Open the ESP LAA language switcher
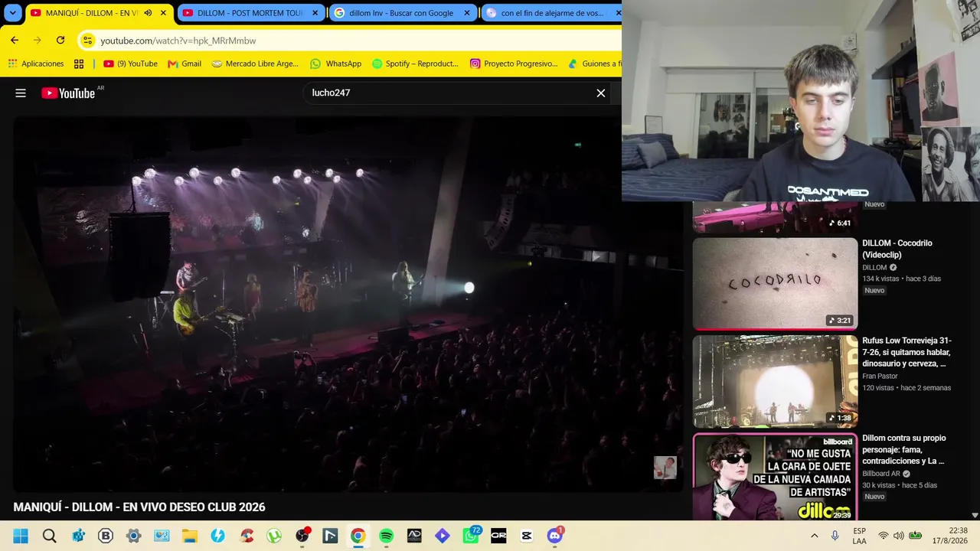This screenshot has height=551, width=980. pyautogui.click(x=859, y=536)
